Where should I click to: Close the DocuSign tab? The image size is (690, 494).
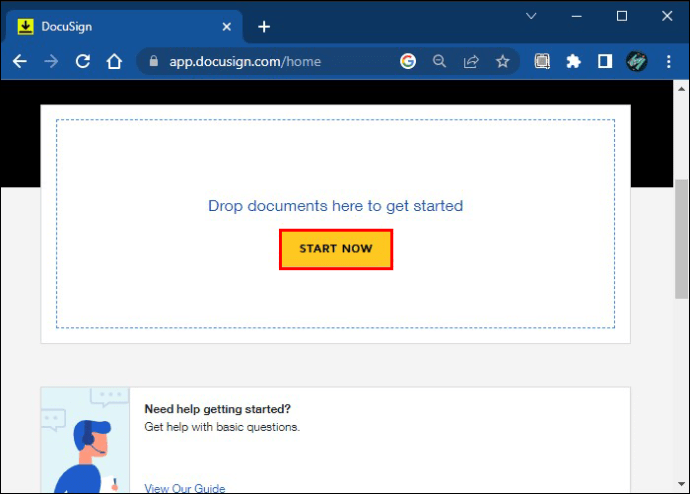[227, 27]
